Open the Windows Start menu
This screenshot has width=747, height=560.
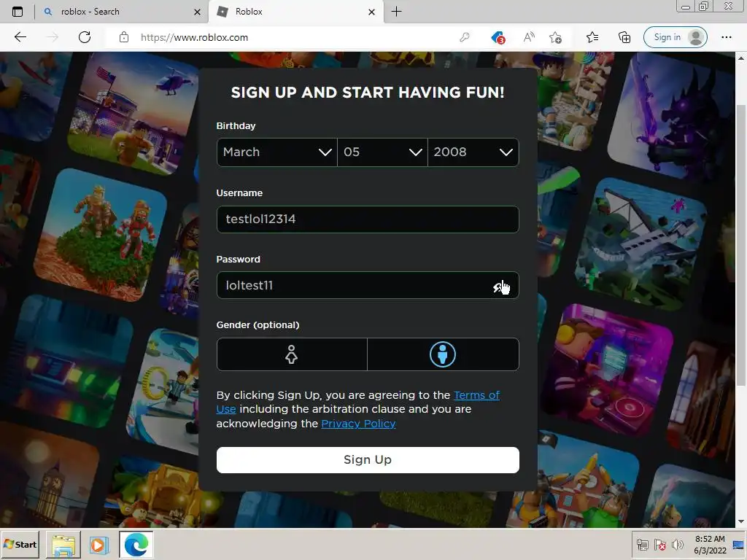click(20, 544)
